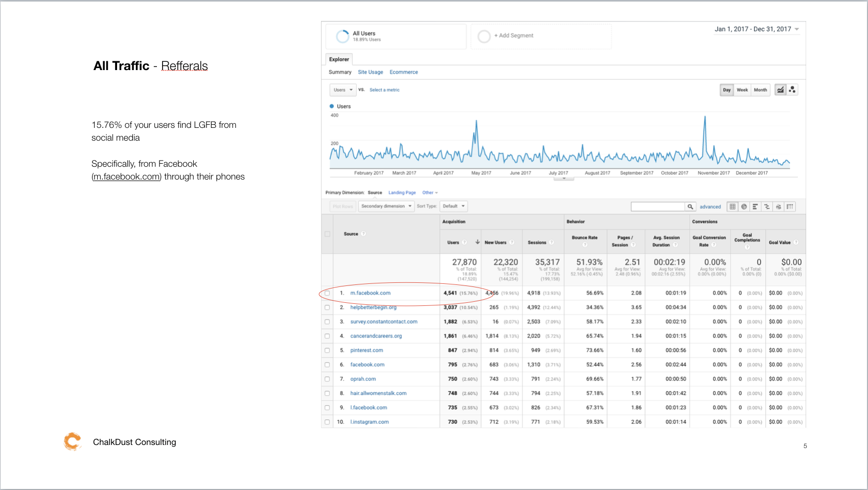Click help icon next to Source header

tap(363, 234)
